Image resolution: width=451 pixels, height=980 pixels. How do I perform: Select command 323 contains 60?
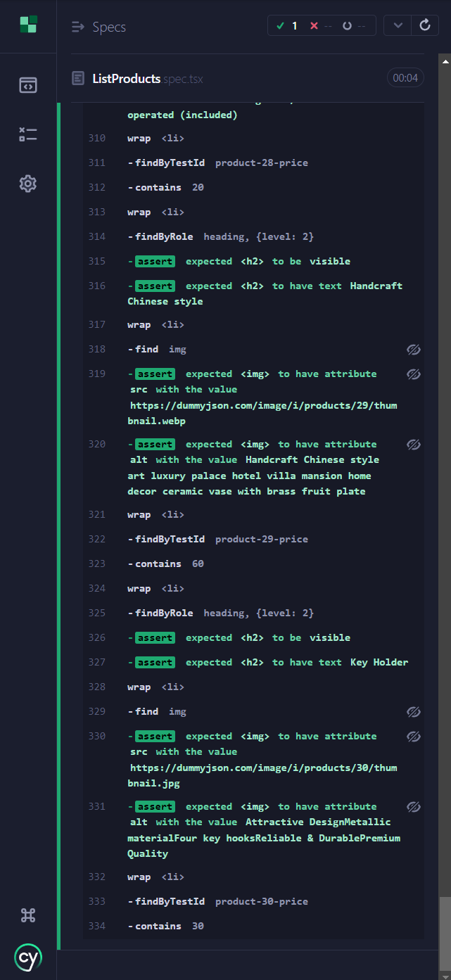pos(253,564)
